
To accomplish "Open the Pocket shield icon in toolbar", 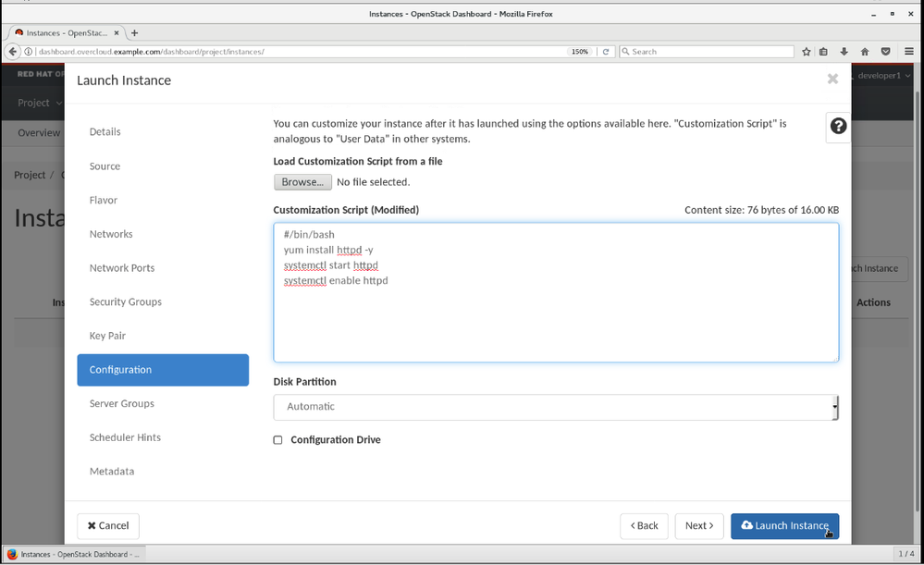I will [885, 52].
